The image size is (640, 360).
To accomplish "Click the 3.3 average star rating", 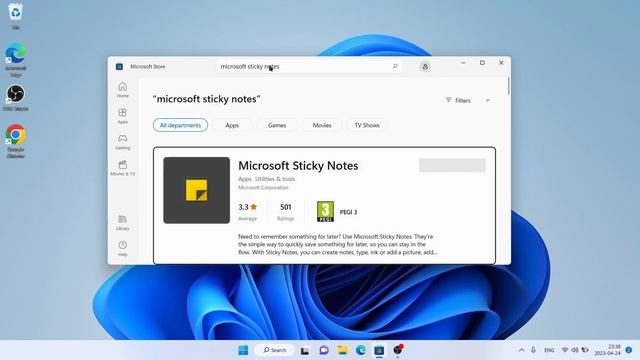I will coord(247,207).
